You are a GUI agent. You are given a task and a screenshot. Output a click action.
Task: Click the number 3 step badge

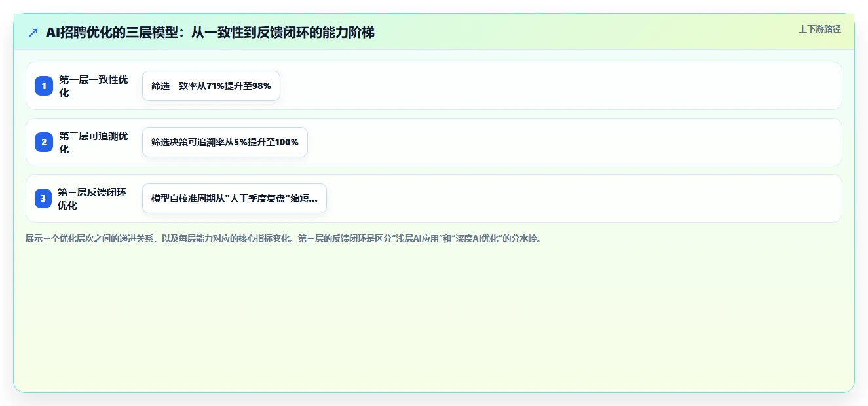point(43,198)
